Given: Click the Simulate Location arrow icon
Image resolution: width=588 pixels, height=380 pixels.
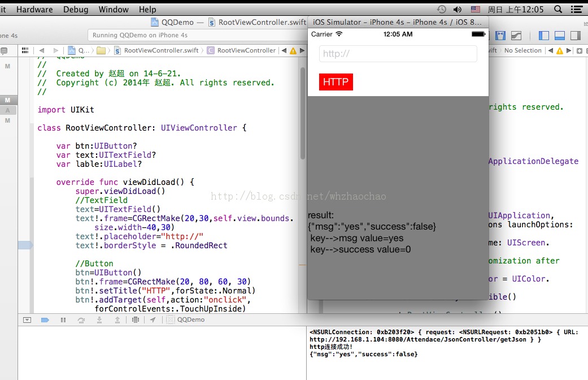Looking at the screenshot, I should pyautogui.click(x=153, y=319).
